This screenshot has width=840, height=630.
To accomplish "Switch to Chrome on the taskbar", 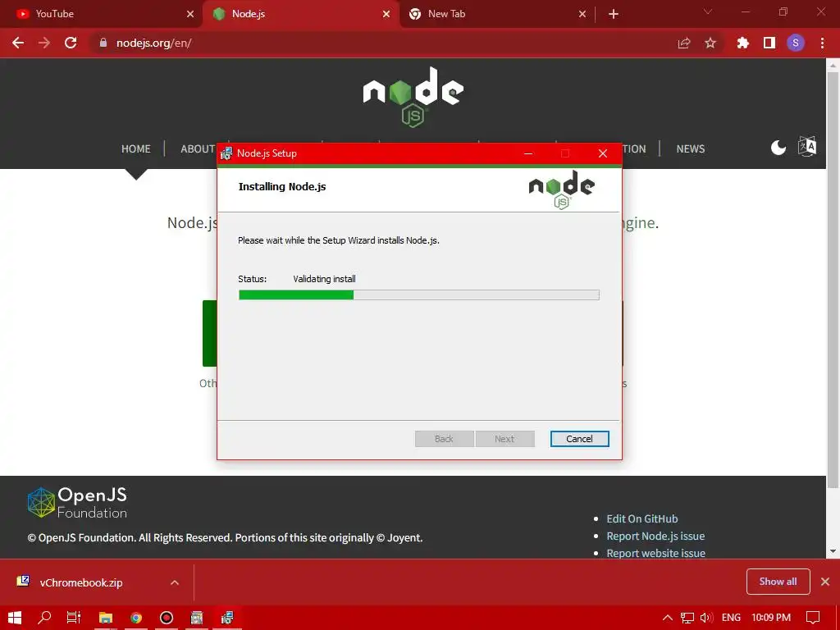I will coord(136,618).
